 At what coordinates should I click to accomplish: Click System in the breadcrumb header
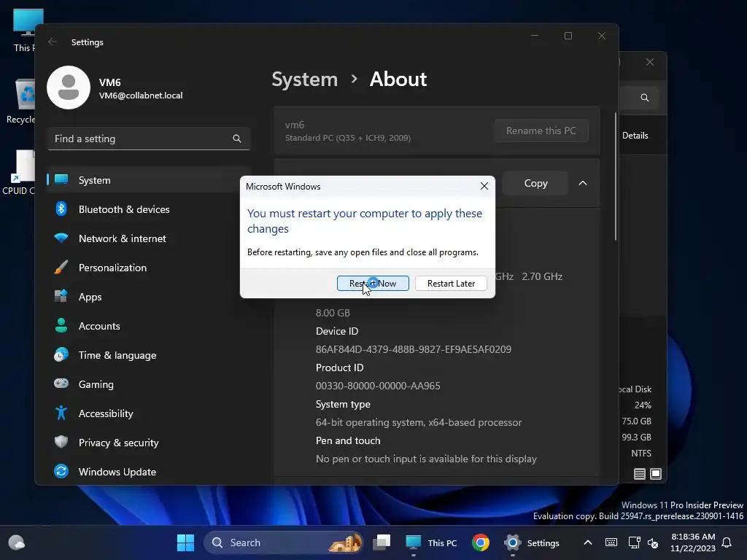(304, 79)
